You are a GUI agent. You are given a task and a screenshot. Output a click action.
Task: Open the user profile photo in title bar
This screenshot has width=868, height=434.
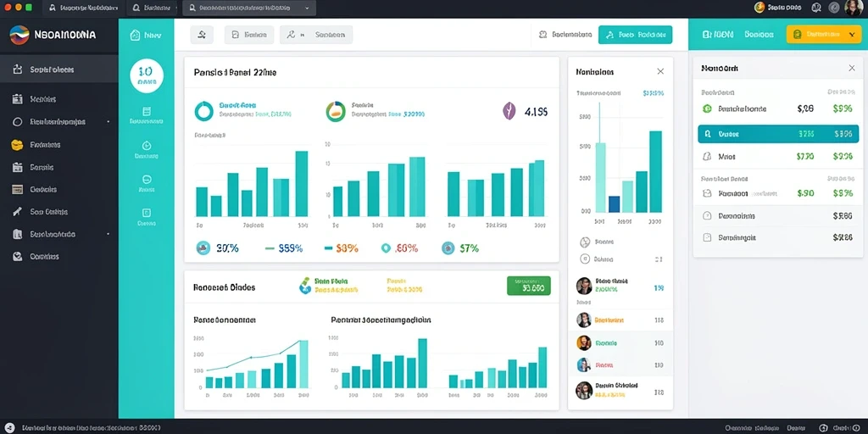[853, 8]
